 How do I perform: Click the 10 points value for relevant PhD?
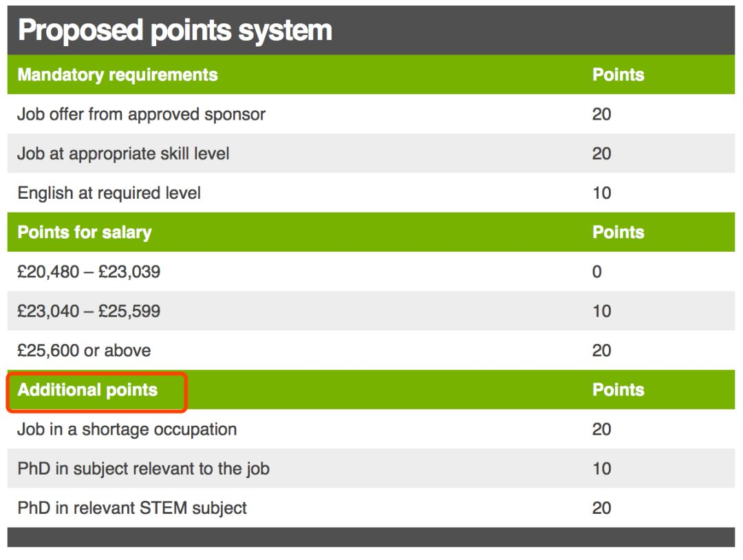pyautogui.click(x=602, y=469)
